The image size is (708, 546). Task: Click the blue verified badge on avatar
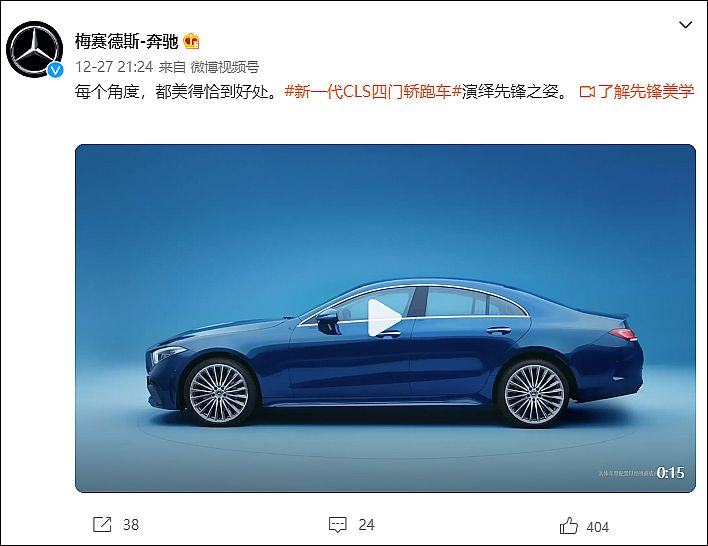coord(55,70)
